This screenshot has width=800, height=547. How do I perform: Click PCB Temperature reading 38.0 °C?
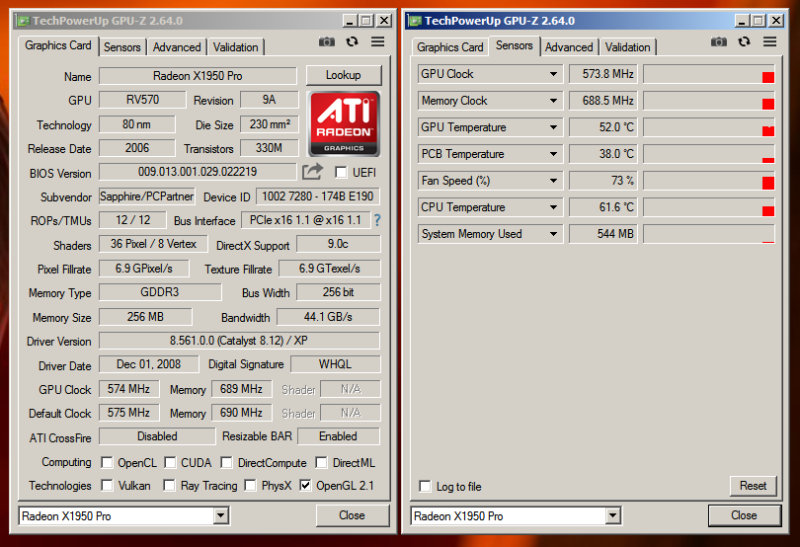[603, 154]
